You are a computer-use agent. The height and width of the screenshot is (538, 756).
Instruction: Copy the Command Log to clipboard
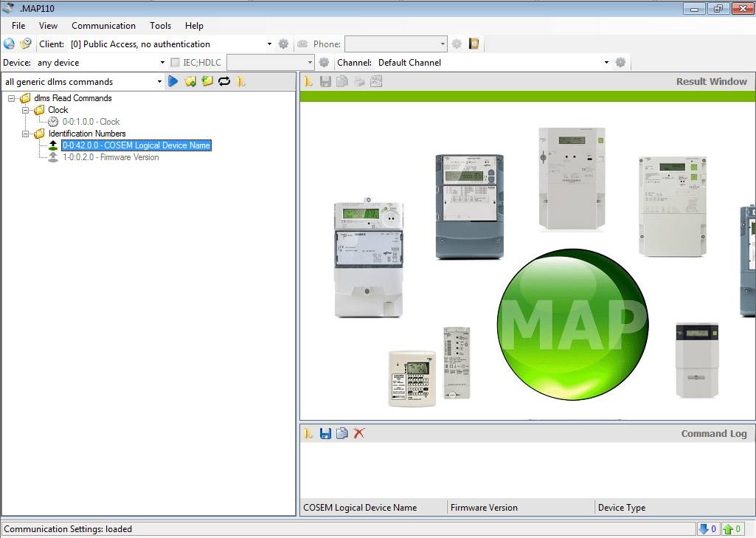[x=341, y=433]
